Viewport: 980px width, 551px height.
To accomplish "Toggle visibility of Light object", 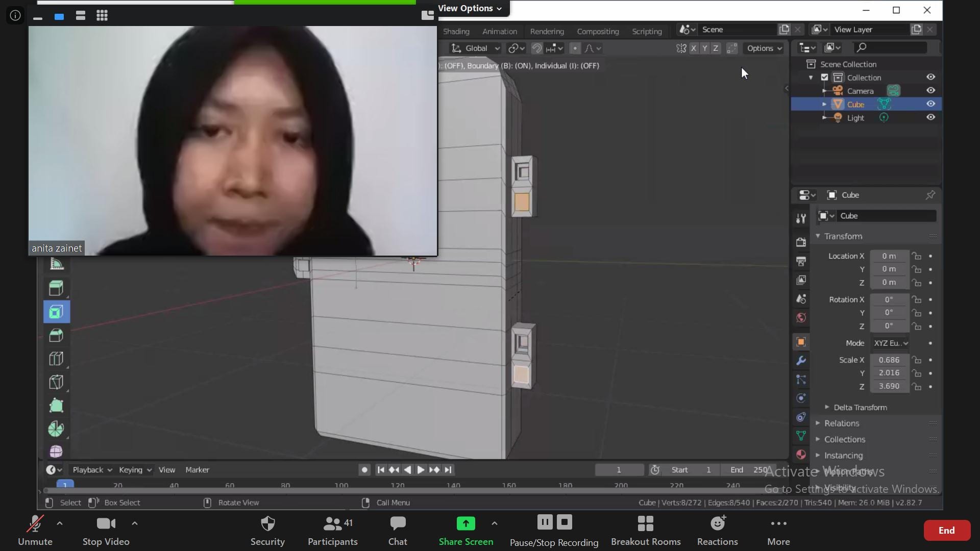I will click(x=930, y=117).
